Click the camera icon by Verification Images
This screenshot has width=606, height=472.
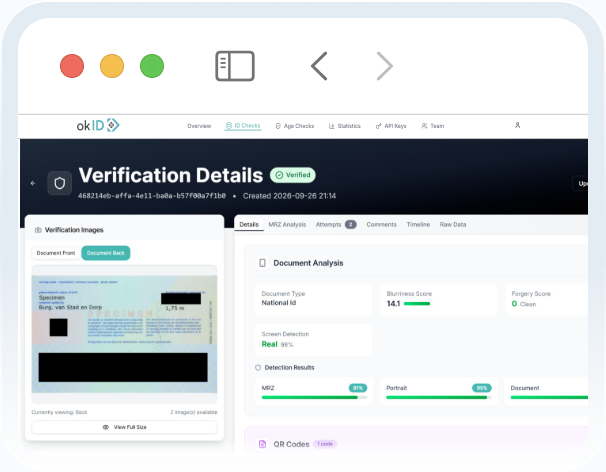[x=38, y=230]
